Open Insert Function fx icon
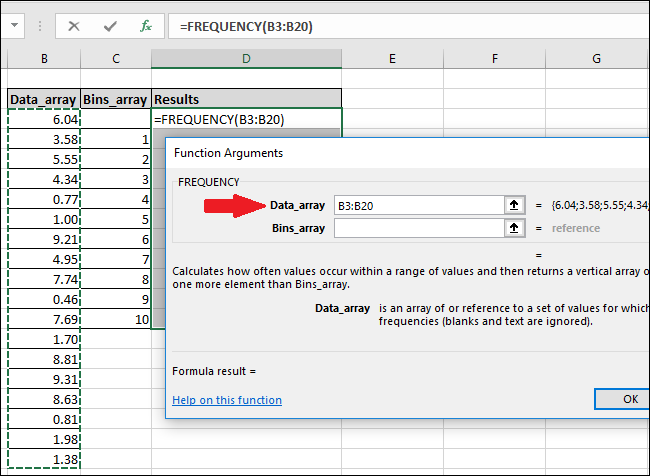This screenshot has height=476, width=650. pyautogui.click(x=146, y=26)
